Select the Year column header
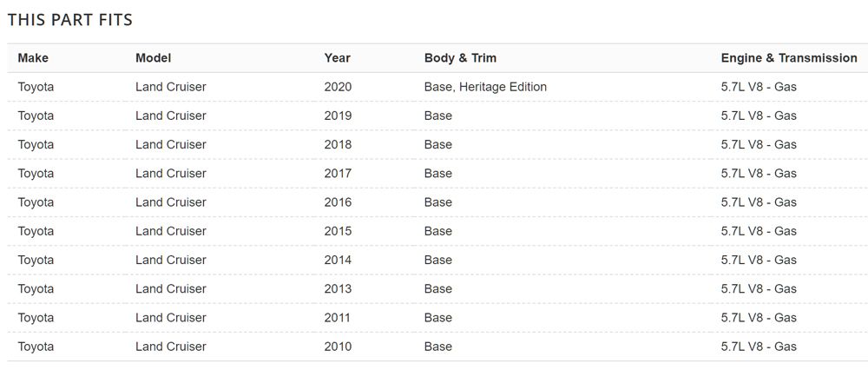Image resolution: width=868 pixels, height=370 pixels. [x=338, y=57]
